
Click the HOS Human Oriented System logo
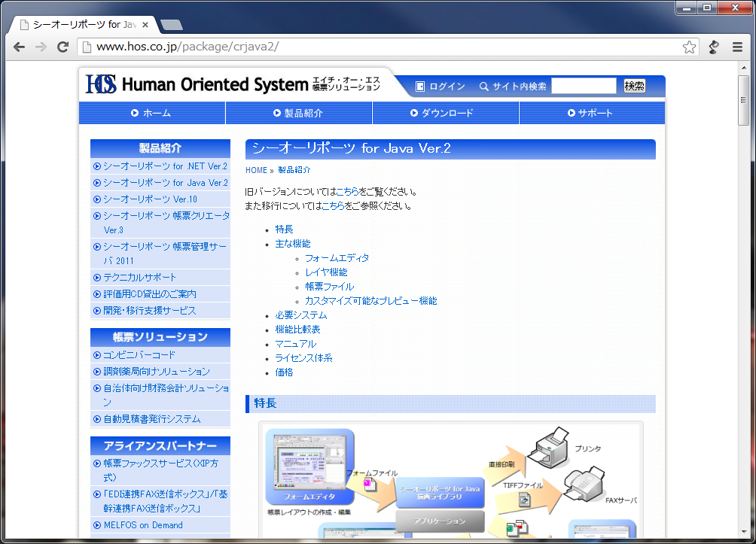point(233,84)
